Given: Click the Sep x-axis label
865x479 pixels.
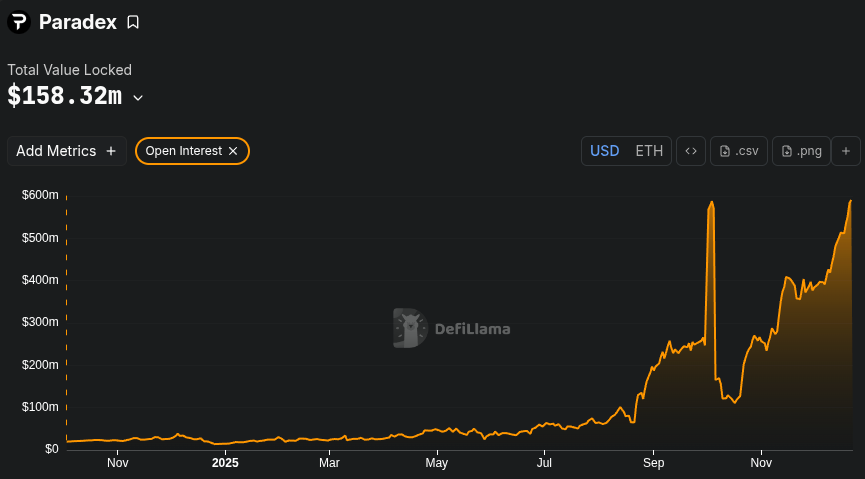Looking at the screenshot, I should point(653,463).
